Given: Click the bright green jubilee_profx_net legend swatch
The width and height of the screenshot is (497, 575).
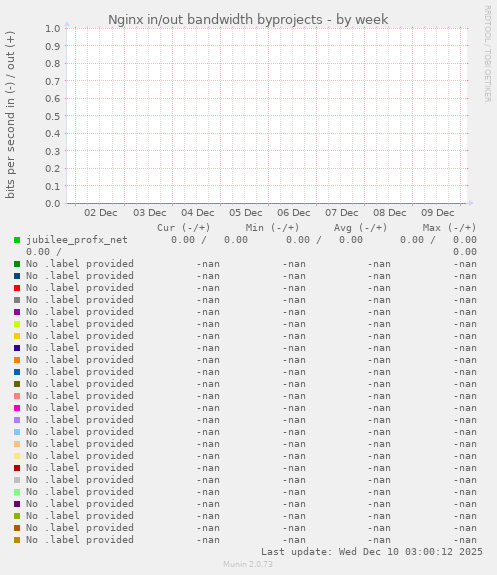Looking at the screenshot, I should 17,240.
